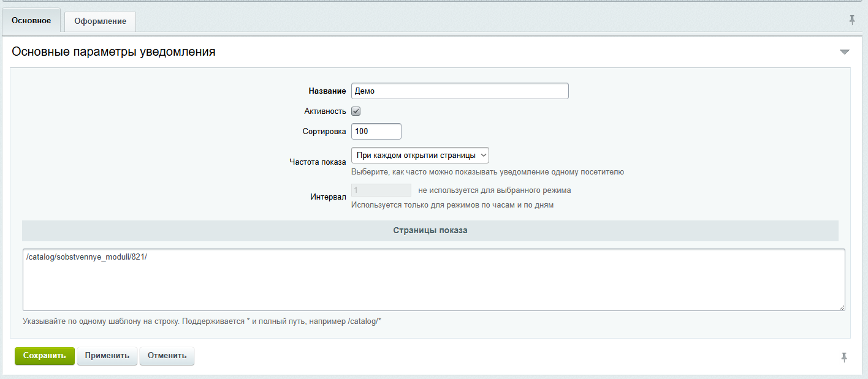Click the green Сохранить button

point(44,356)
